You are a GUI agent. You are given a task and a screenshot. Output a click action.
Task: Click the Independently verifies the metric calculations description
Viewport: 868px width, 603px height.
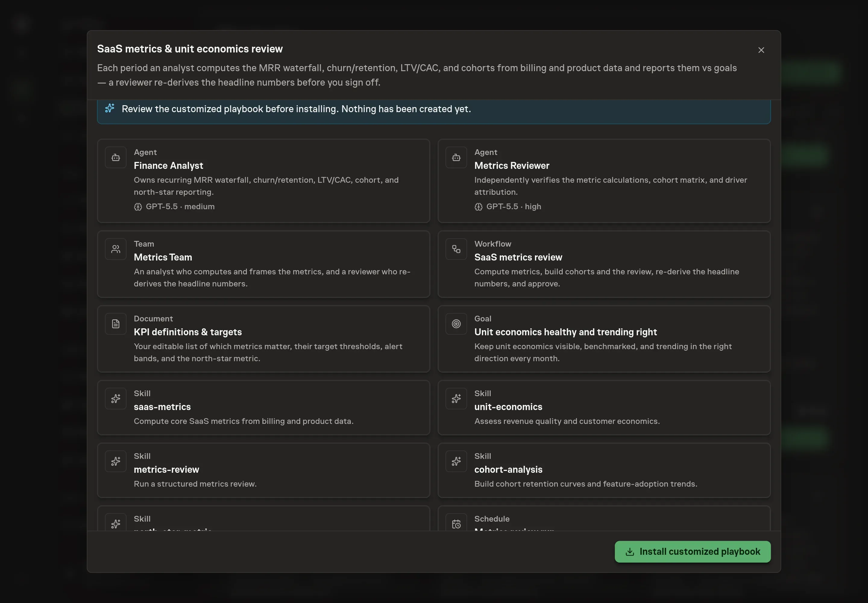(x=611, y=186)
